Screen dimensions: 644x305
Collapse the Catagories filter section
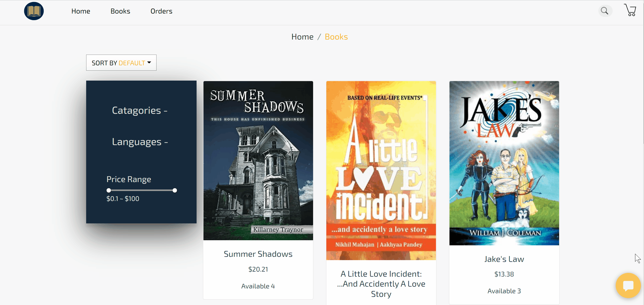tap(139, 110)
